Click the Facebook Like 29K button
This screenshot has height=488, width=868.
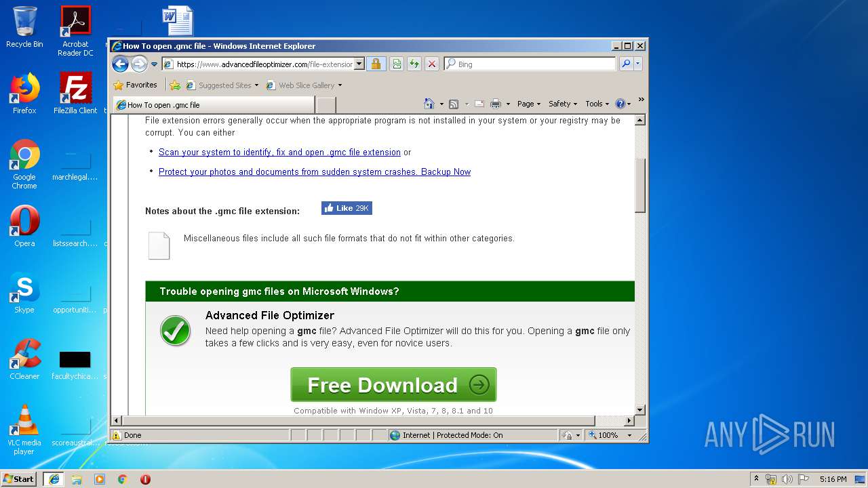pos(347,208)
